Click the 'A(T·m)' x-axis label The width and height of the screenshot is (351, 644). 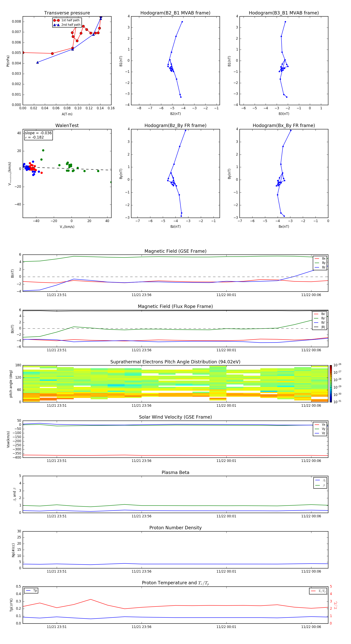coord(67,114)
